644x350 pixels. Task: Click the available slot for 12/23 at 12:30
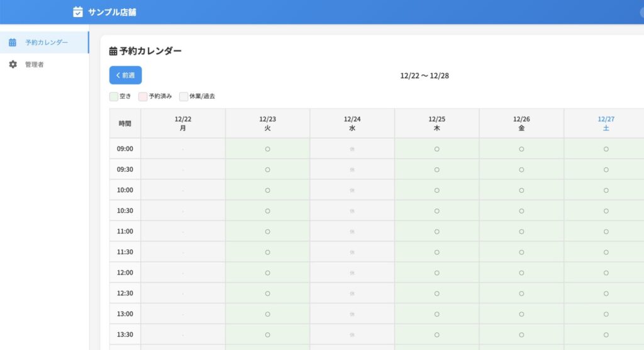point(267,293)
